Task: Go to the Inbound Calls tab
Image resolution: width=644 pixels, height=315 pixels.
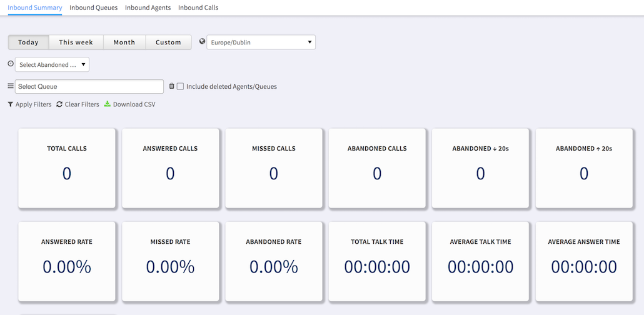Action: pyautogui.click(x=198, y=7)
